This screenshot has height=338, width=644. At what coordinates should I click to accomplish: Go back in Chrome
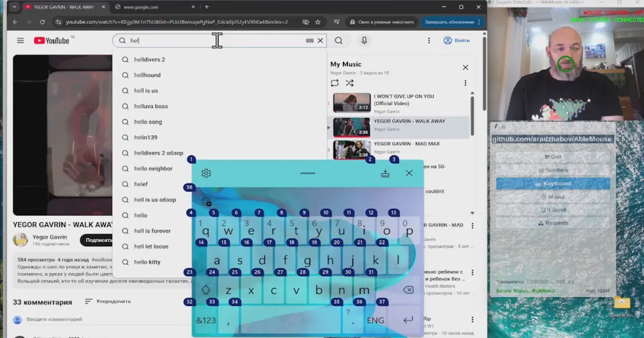click(x=15, y=22)
